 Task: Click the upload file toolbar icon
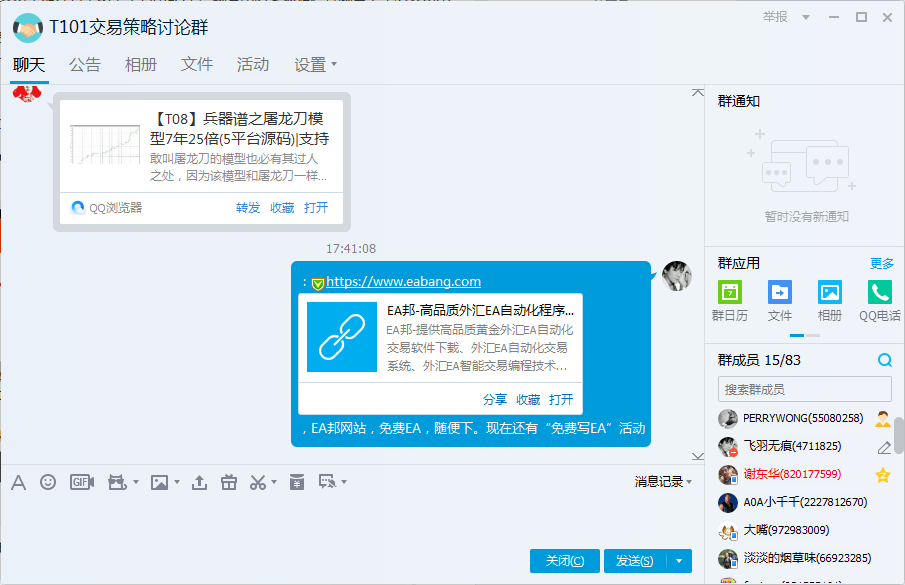(200, 482)
